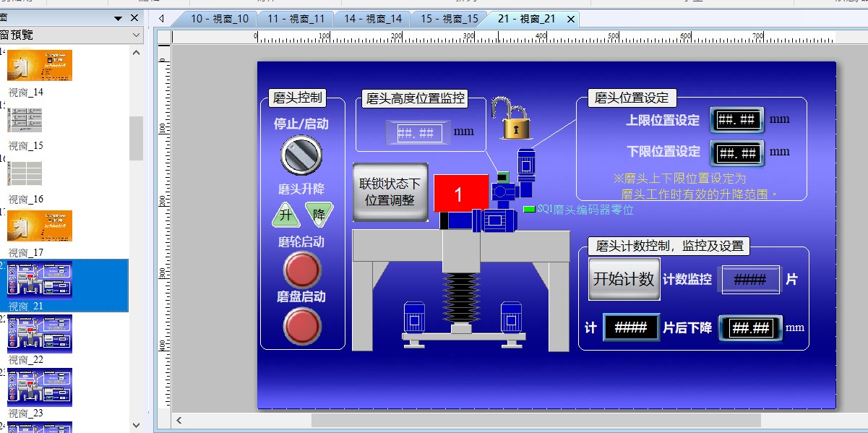This screenshot has width=868, height=433.
Task: Open the panel's pin dropdown arrow
Action: (119, 18)
